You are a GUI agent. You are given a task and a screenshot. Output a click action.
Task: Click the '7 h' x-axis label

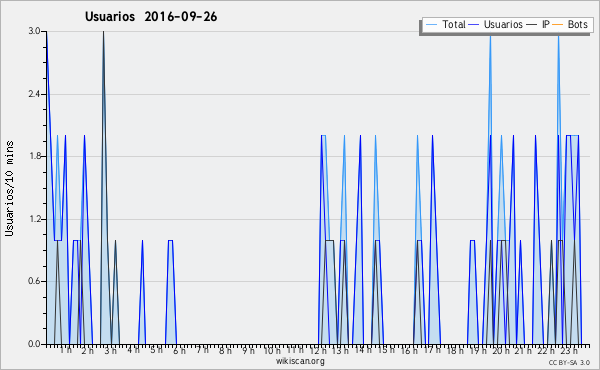point(202,349)
